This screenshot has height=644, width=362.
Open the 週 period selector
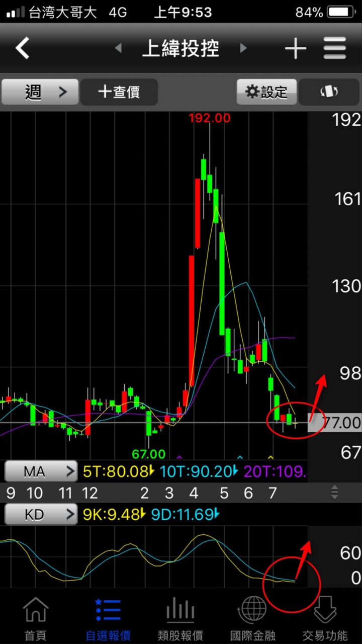click(40, 92)
